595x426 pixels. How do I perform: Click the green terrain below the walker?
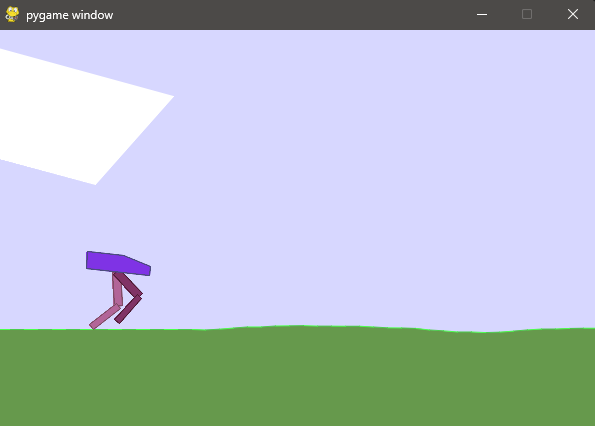click(x=114, y=376)
